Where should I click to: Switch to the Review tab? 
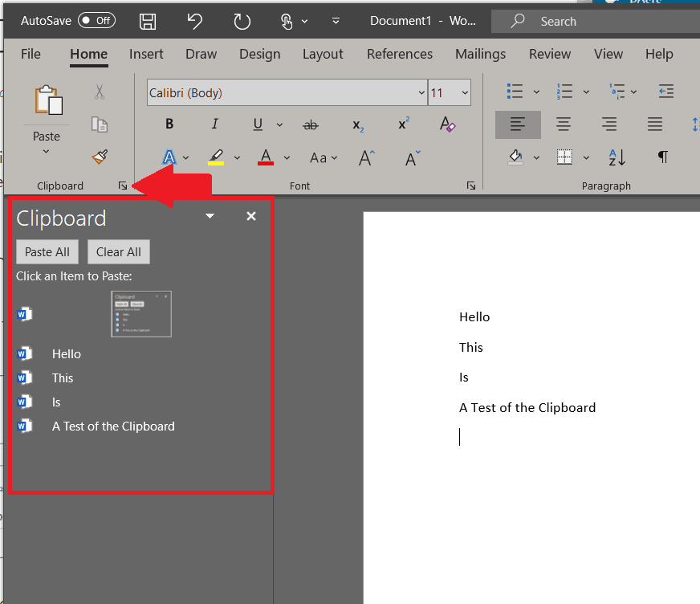click(x=549, y=54)
